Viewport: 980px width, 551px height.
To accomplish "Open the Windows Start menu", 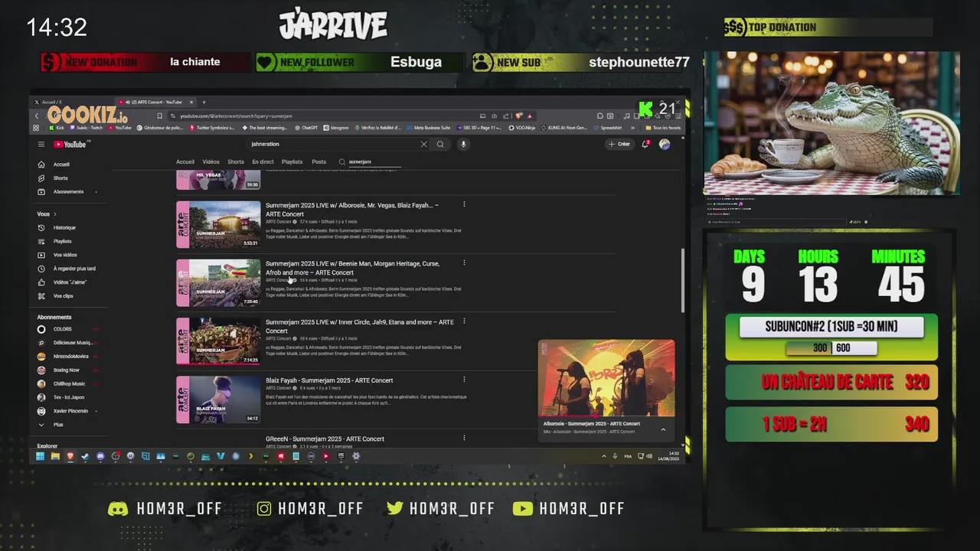I will pyautogui.click(x=40, y=456).
